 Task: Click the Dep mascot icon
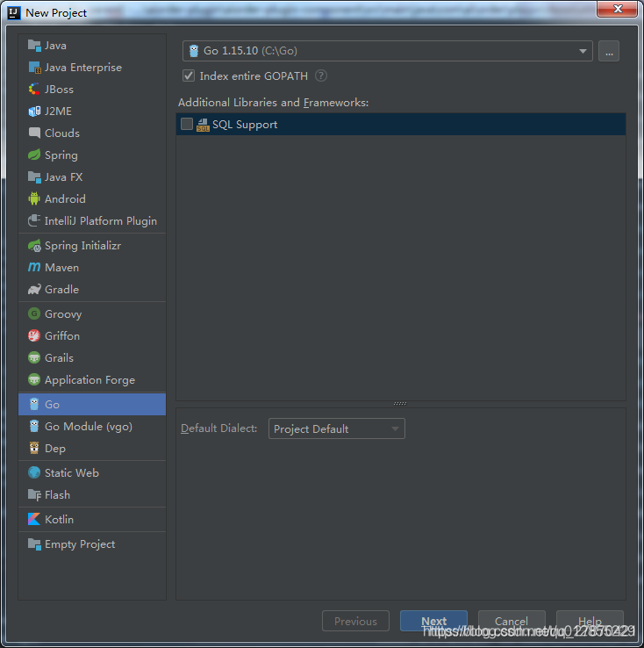point(34,448)
